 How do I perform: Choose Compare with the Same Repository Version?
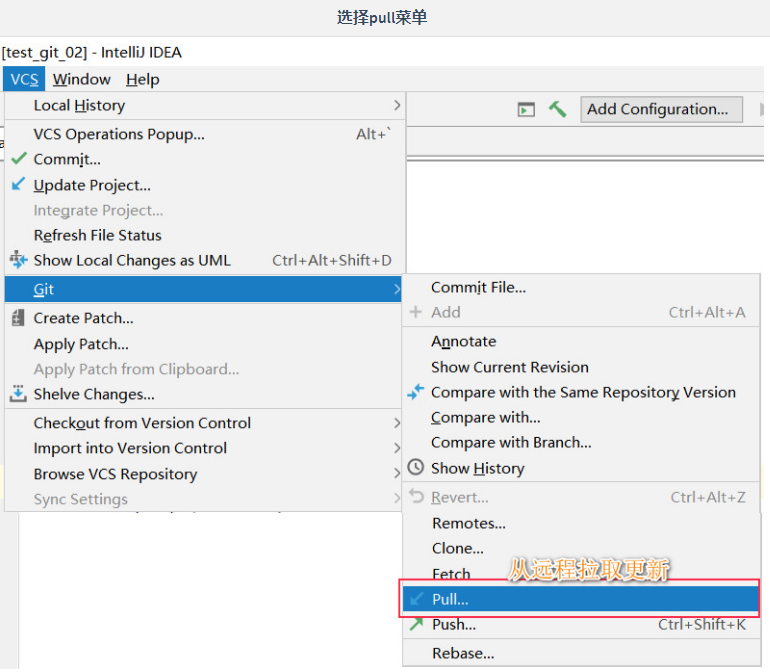coord(581,392)
